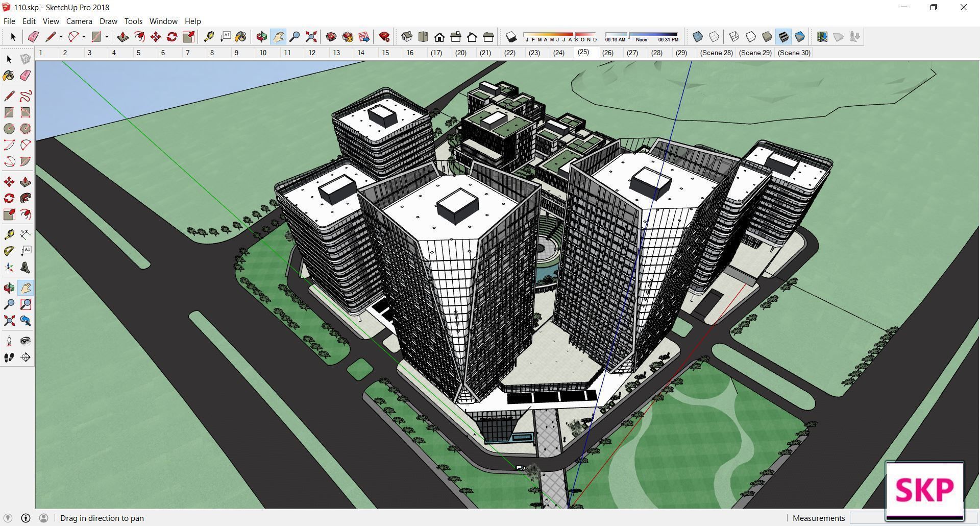The width and height of the screenshot is (980, 526).
Task: Enable Shaded face style
Action: coord(767,37)
